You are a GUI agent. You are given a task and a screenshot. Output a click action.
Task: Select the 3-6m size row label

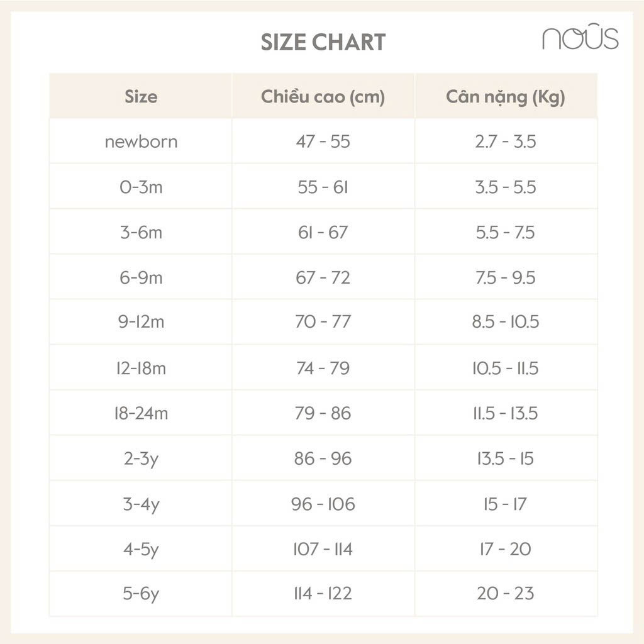point(141,232)
